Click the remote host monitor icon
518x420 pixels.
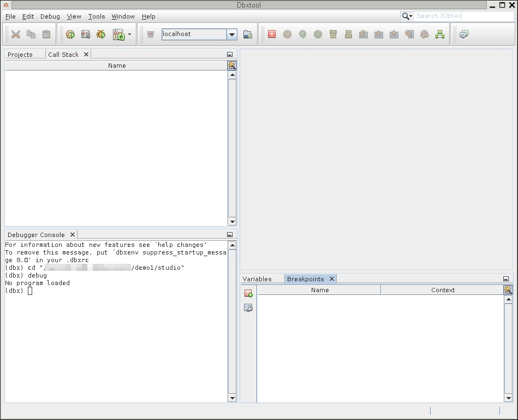[151, 34]
